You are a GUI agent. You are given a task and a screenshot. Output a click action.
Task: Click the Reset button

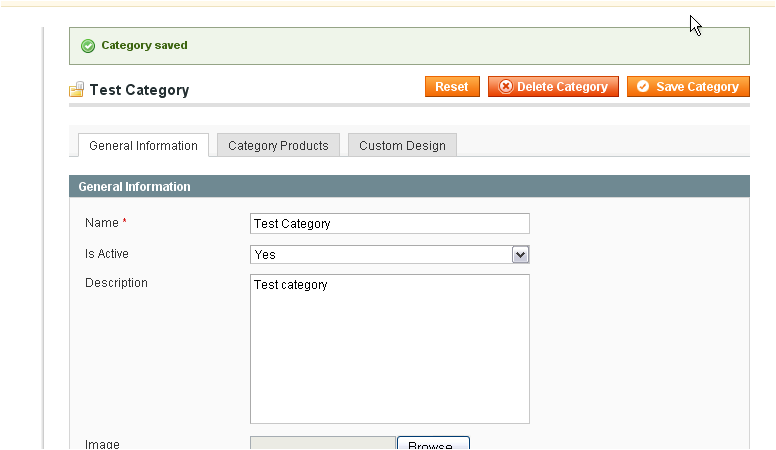click(x=452, y=87)
